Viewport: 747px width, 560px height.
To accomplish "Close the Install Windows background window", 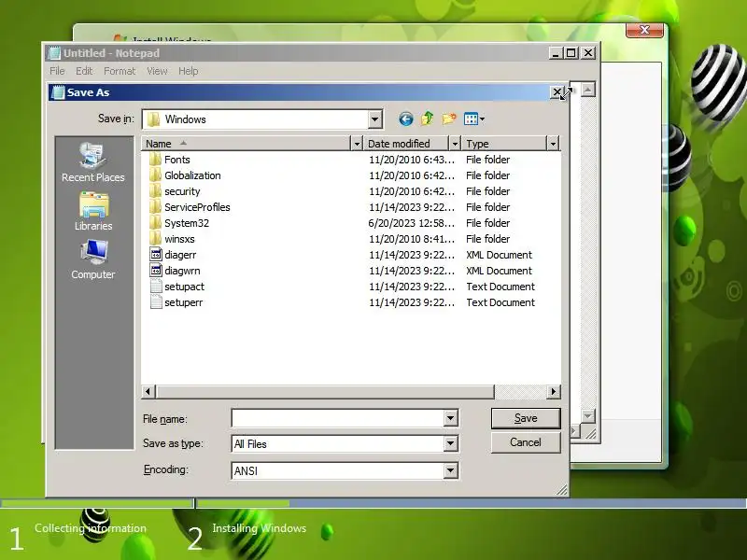I will tap(644, 30).
